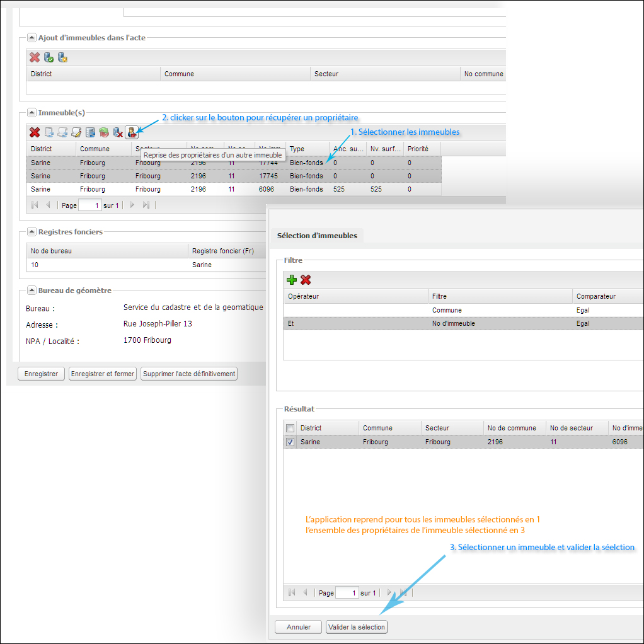The height and width of the screenshot is (644, 644).
Task: Collapse the Bureau de géomètre section
Action: [32, 290]
